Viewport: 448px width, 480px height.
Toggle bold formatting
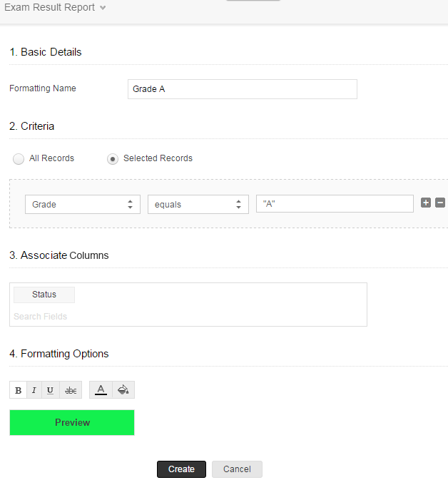tap(19, 390)
